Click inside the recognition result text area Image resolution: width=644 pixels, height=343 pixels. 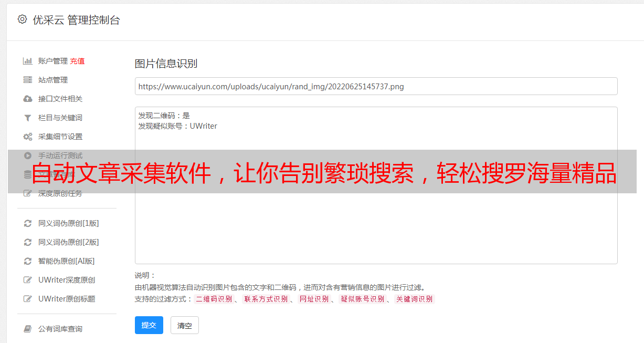pos(376,185)
